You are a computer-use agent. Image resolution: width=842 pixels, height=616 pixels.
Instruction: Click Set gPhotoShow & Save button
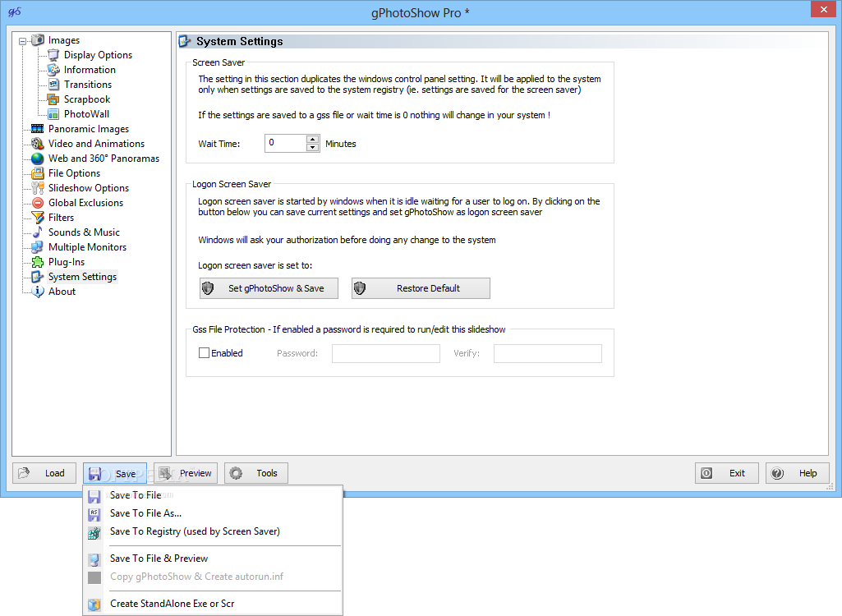click(269, 288)
